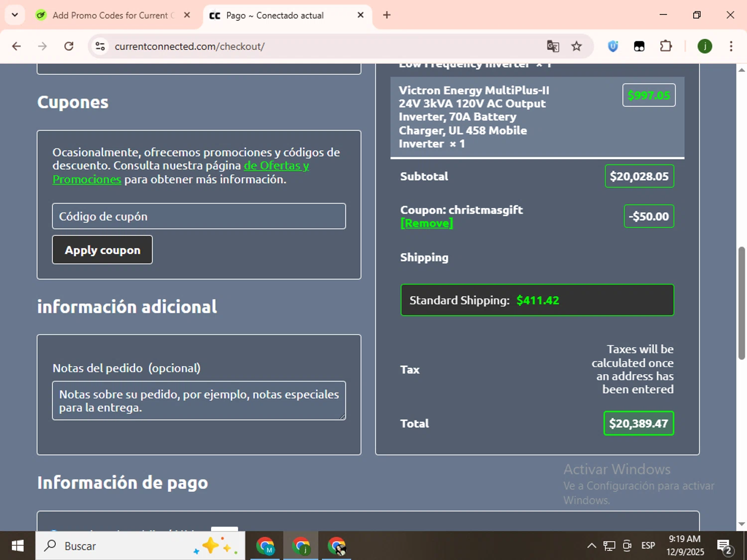The height and width of the screenshot is (560, 747).
Task: Click the $20,028.05 subtotal value
Action: click(639, 176)
